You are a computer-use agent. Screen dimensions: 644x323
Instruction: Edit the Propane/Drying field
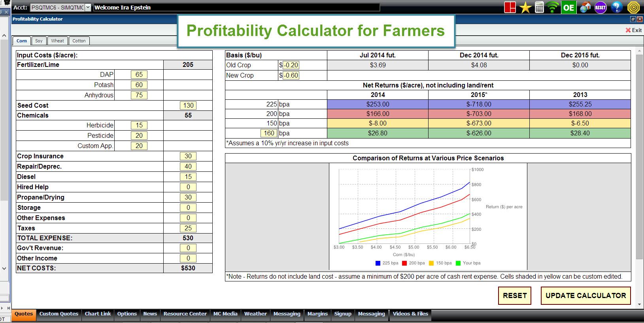188,197
